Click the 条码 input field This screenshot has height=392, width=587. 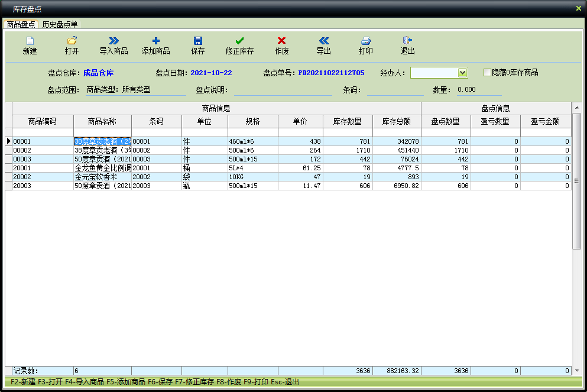(x=395, y=90)
